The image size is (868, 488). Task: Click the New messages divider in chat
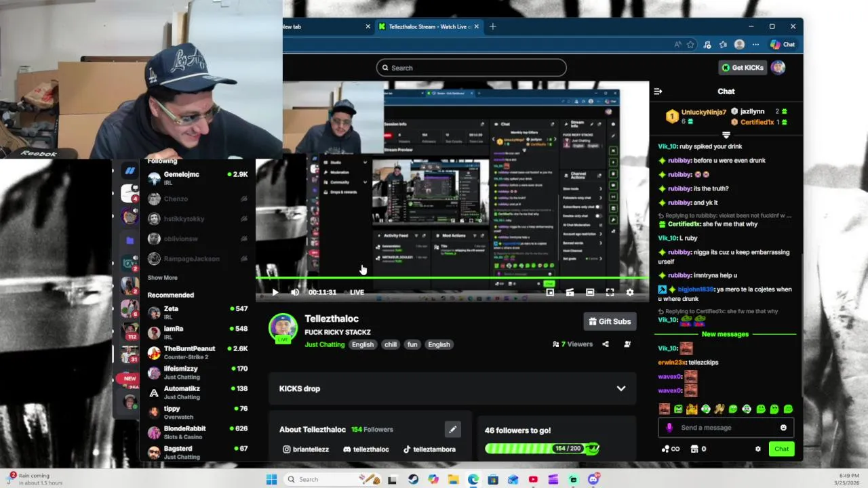point(725,334)
